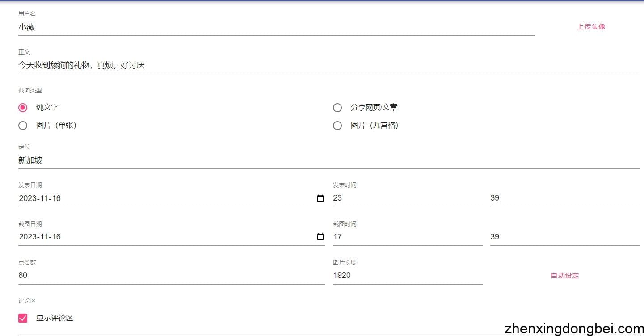Open the 截图日期 calendar picker icon
This screenshot has height=336, width=644.
coord(320,237)
